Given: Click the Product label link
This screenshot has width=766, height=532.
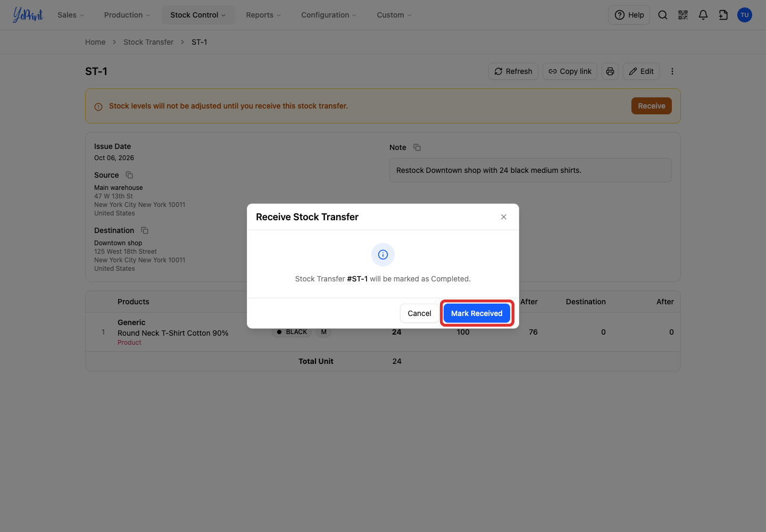Looking at the screenshot, I should [x=129, y=343].
